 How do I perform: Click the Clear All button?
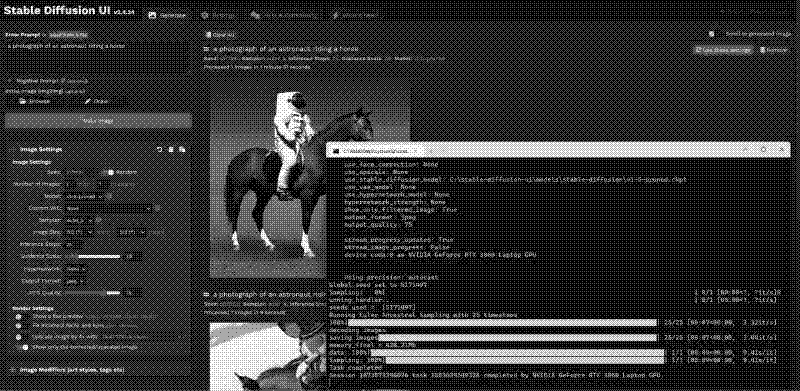point(219,35)
